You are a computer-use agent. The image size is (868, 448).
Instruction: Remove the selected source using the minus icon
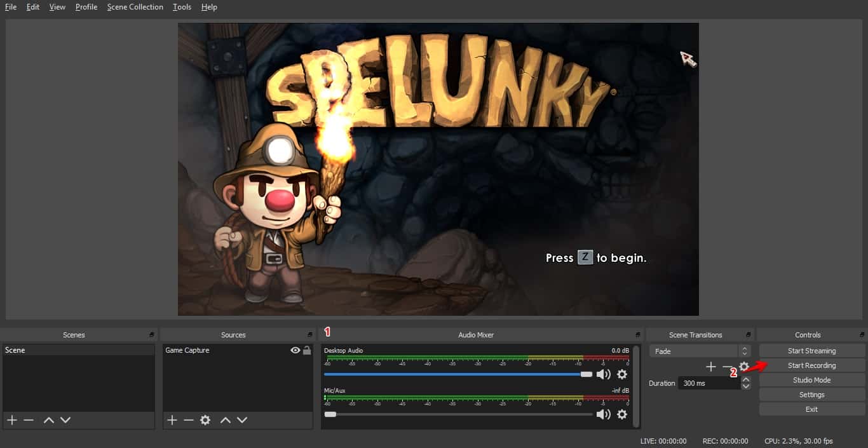188,419
